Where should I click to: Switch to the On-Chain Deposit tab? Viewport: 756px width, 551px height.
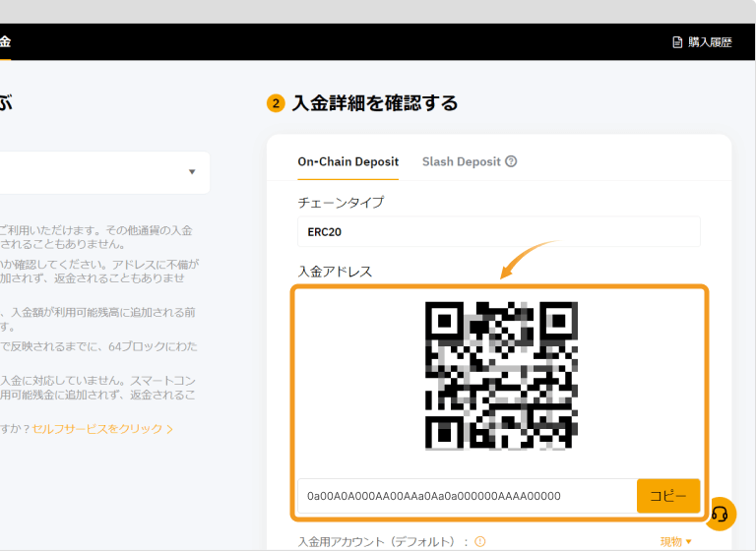348,162
